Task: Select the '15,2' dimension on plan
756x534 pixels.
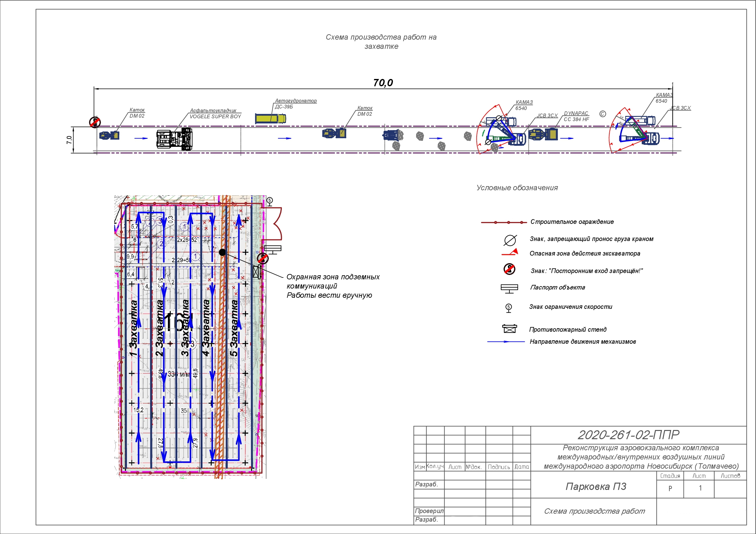Action: pyautogui.click(x=138, y=410)
